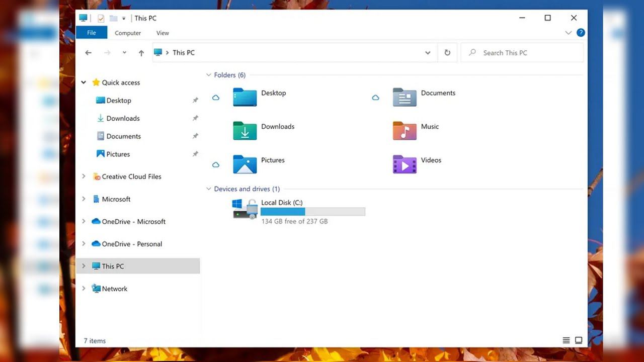Click the Microsoft building icon in sidebar

pyautogui.click(x=96, y=199)
